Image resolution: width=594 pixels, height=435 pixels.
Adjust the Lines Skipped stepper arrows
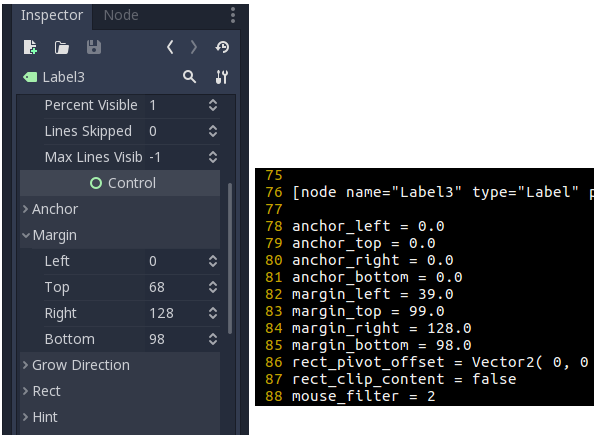[x=213, y=131]
